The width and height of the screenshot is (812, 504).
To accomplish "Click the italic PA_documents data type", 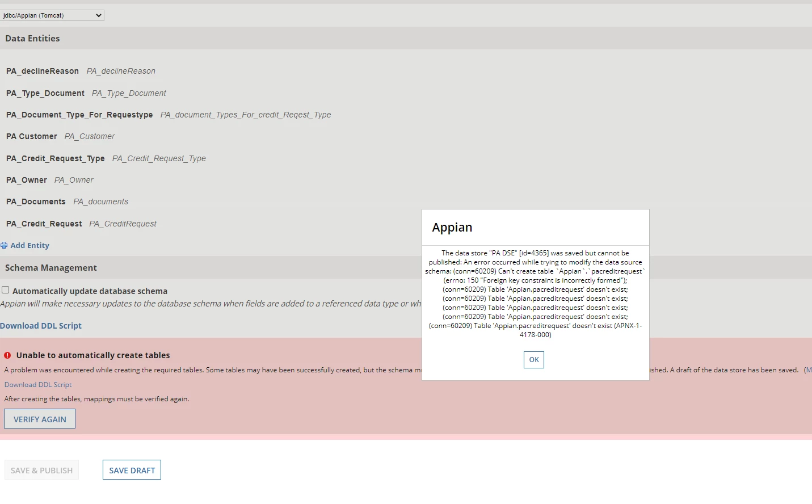I will [100, 201].
